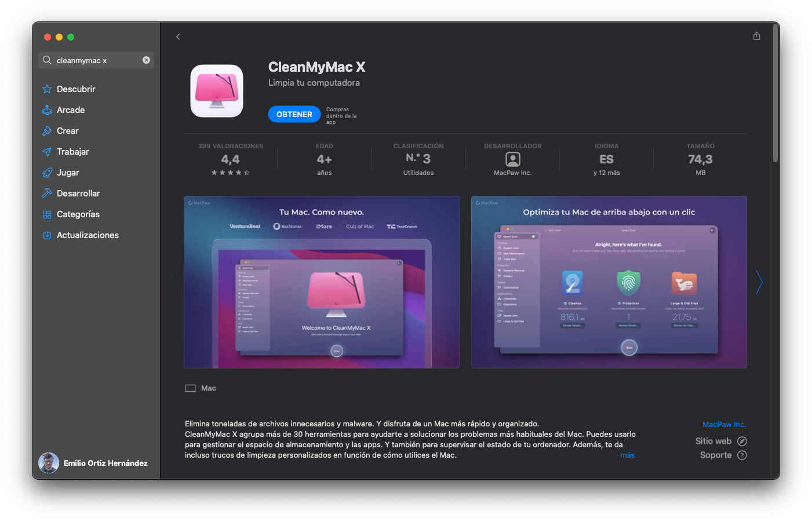
Task: Click the Sitio web compass icon
Action: (742, 441)
